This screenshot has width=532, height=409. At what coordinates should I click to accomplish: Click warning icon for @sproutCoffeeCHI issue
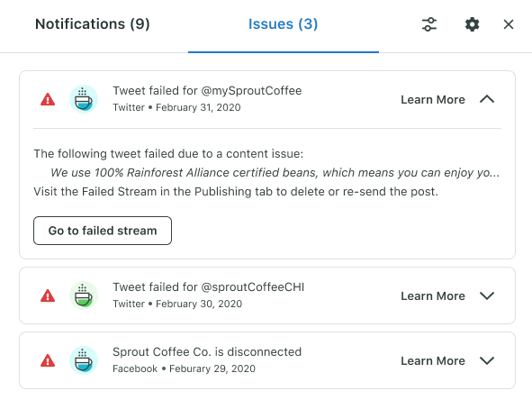click(x=48, y=296)
